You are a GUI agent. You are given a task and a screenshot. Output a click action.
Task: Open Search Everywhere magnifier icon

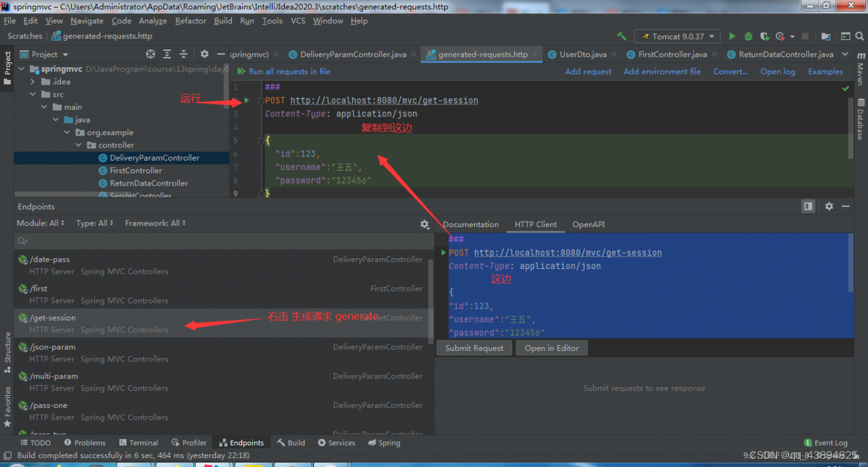pyautogui.click(x=859, y=36)
